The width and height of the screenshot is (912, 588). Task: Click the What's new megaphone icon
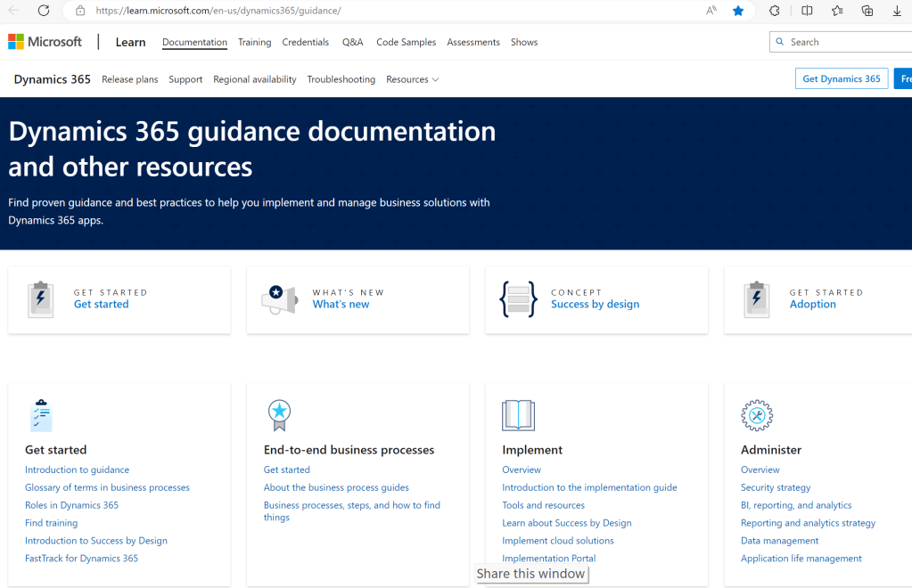[x=278, y=299]
